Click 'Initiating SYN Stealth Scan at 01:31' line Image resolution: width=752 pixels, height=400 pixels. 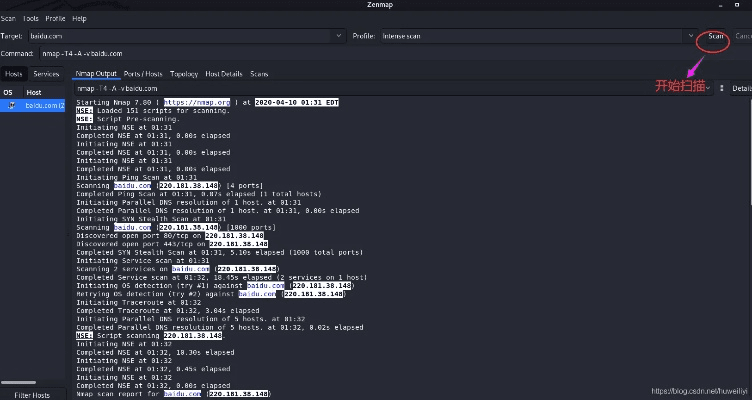pos(151,219)
